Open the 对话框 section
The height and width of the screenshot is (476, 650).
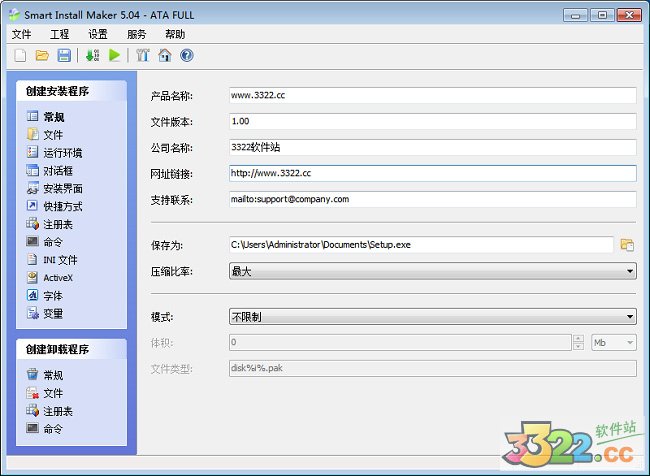click(58, 170)
